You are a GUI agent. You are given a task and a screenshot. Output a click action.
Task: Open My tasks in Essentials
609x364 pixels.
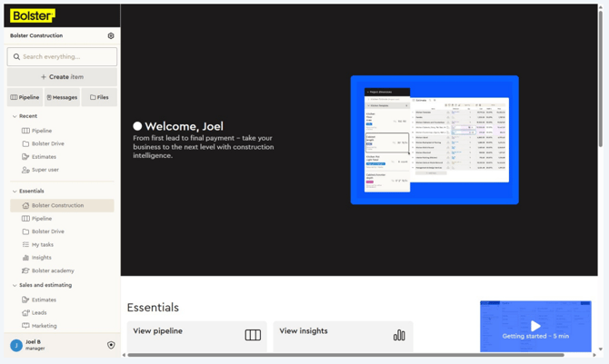point(42,244)
